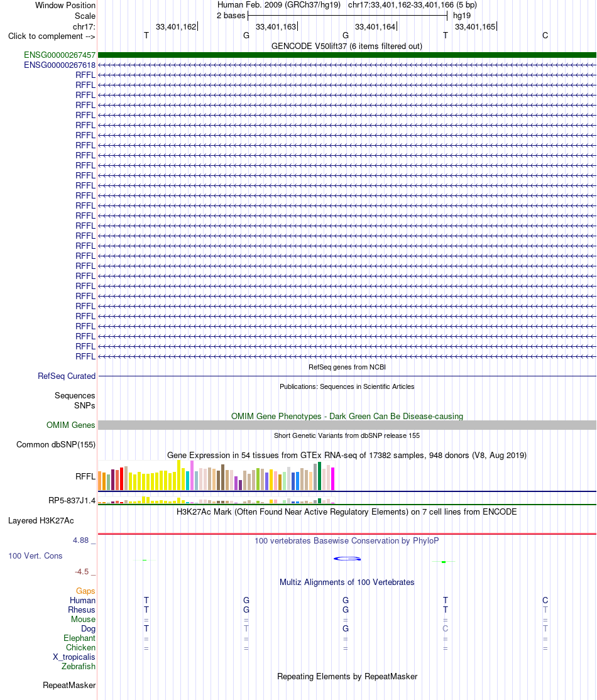Click the 100 Vert. Cons label
Image resolution: width=597 pixels, height=700 pixels.
(x=35, y=556)
